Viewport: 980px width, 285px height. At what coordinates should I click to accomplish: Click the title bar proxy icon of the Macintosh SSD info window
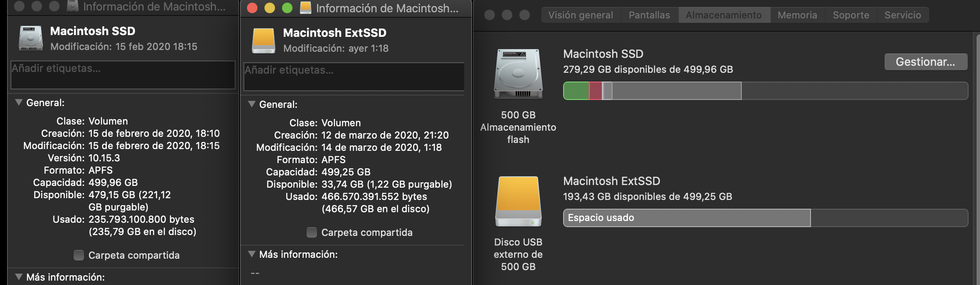click(72, 7)
